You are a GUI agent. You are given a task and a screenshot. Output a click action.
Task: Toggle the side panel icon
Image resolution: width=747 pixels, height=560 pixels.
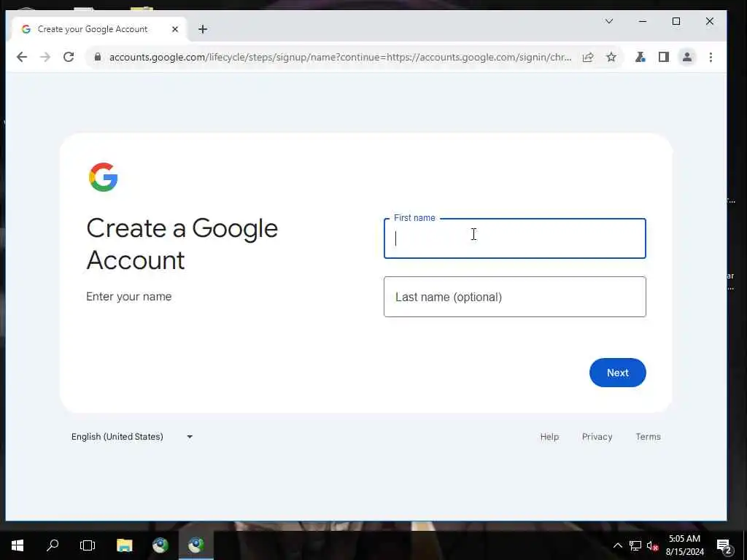click(x=664, y=57)
